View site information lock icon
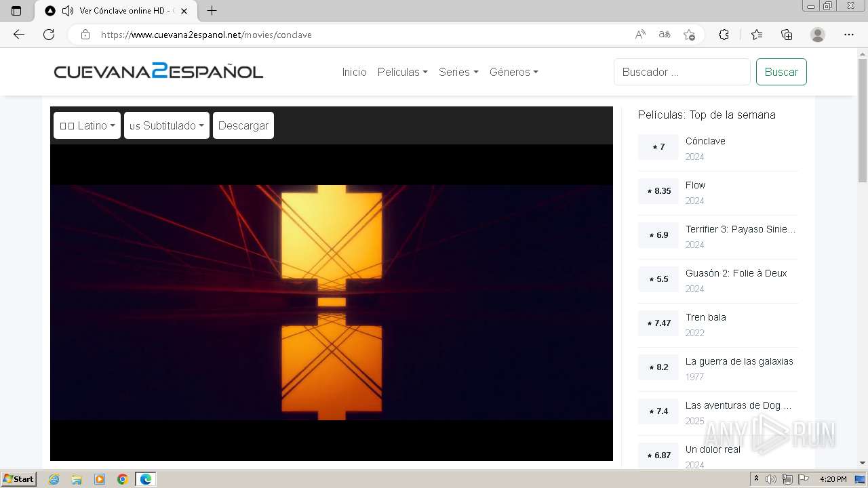This screenshot has width=868, height=488. point(85,35)
